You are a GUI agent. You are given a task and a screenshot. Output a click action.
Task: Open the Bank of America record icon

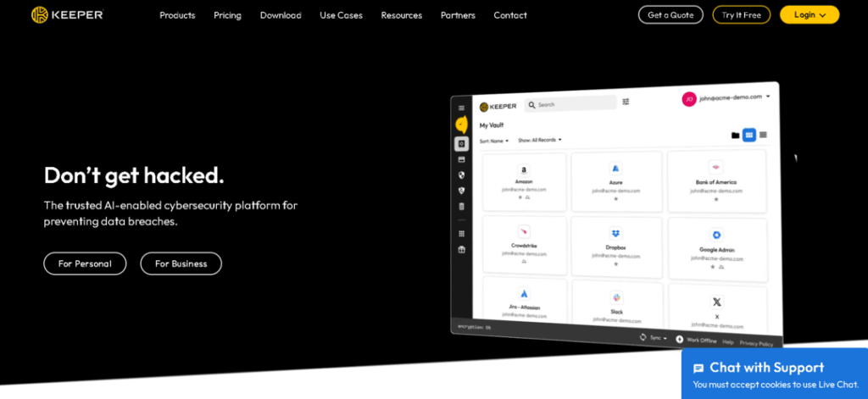[x=715, y=167]
